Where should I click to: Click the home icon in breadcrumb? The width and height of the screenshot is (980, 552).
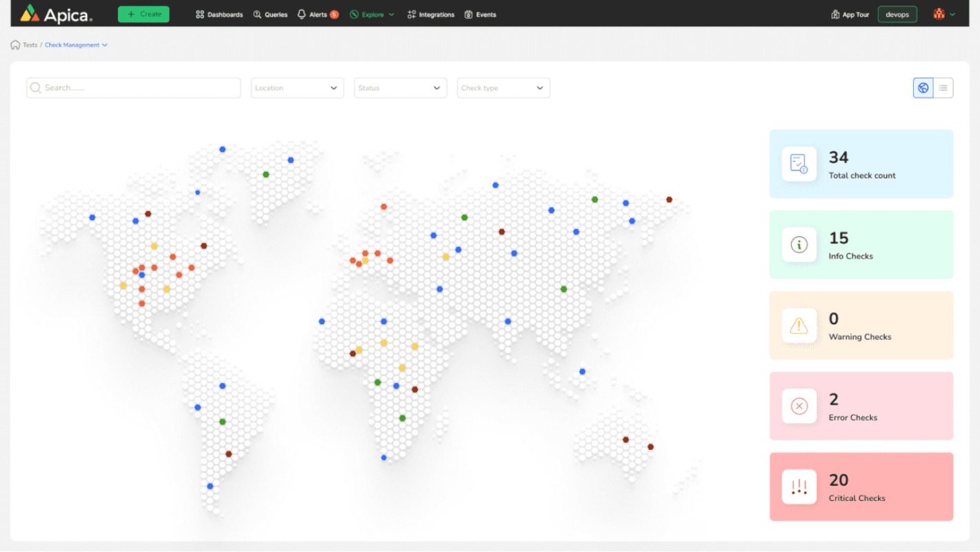pyautogui.click(x=15, y=45)
